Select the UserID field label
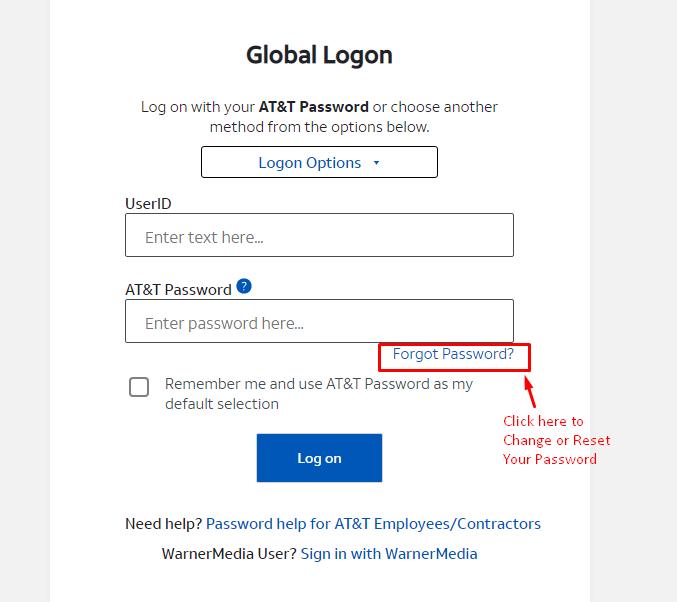This screenshot has height=602, width=677. [x=148, y=203]
